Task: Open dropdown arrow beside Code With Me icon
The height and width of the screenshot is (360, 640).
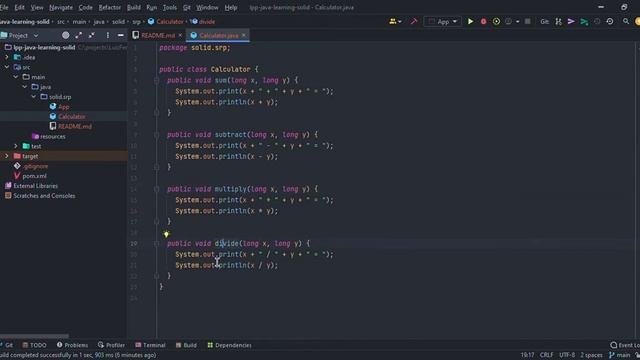Action: pos(400,22)
